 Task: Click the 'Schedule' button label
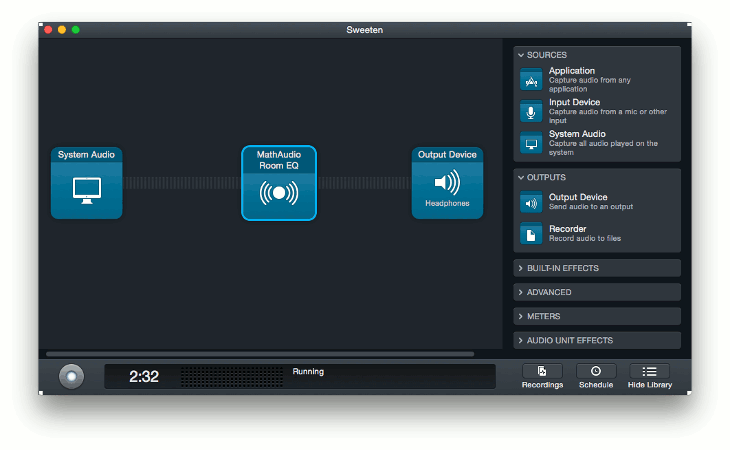pyautogui.click(x=596, y=385)
